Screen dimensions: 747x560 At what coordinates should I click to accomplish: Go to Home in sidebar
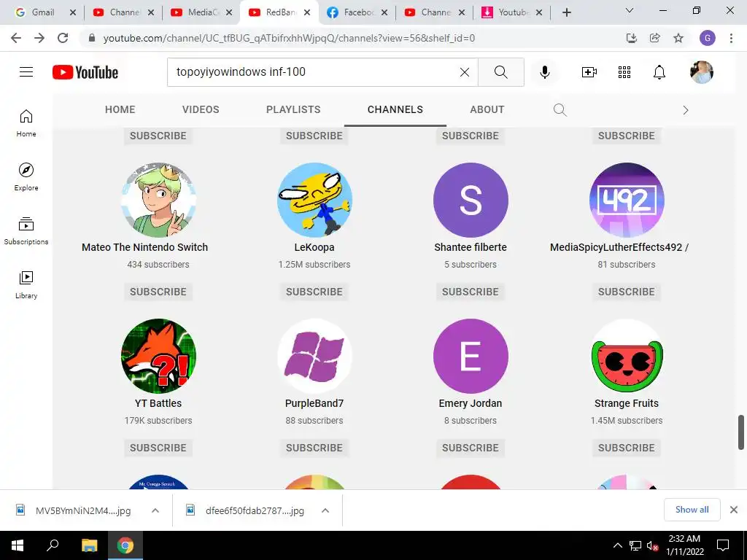[x=26, y=123]
